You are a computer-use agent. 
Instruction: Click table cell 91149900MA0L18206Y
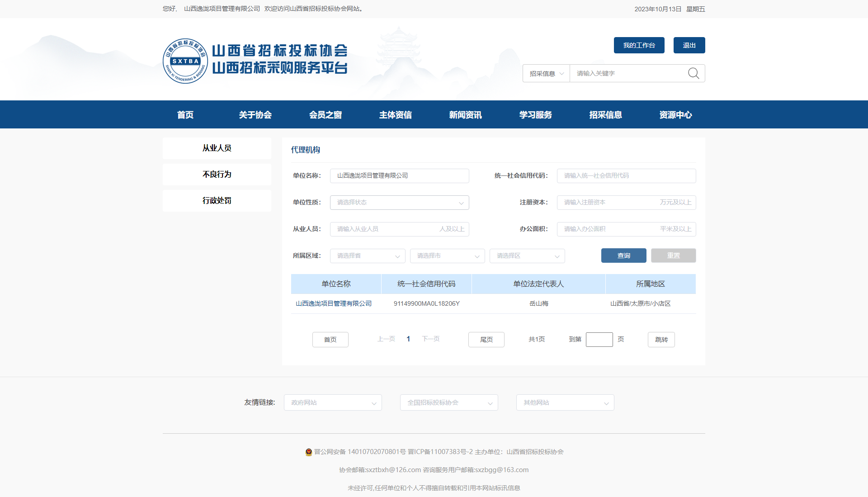[427, 304]
